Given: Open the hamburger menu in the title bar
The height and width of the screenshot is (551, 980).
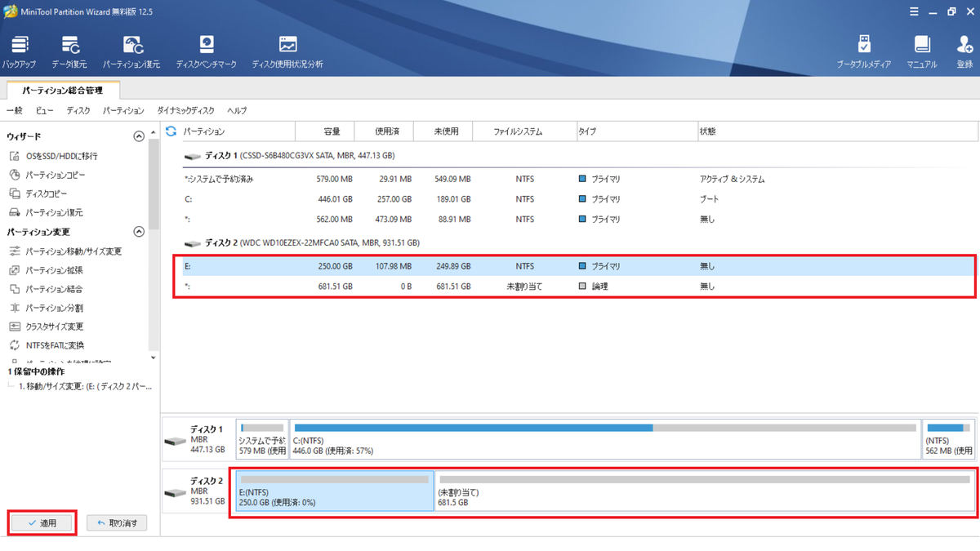Looking at the screenshot, I should click(914, 11).
